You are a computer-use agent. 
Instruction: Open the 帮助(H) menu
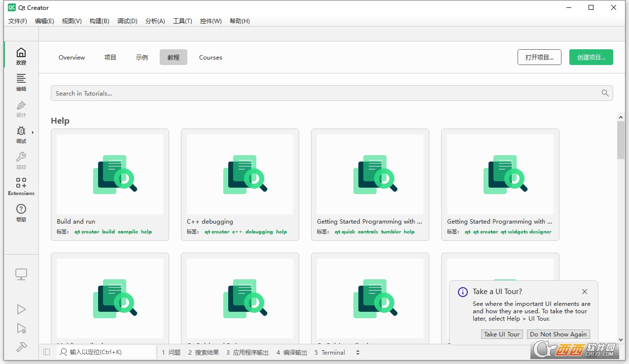tap(240, 21)
